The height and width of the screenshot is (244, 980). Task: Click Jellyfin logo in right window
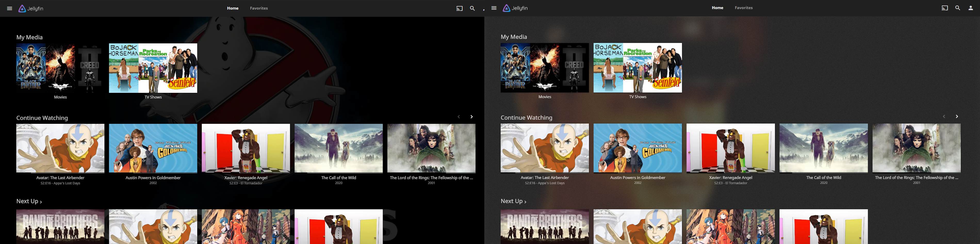[x=515, y=8]
